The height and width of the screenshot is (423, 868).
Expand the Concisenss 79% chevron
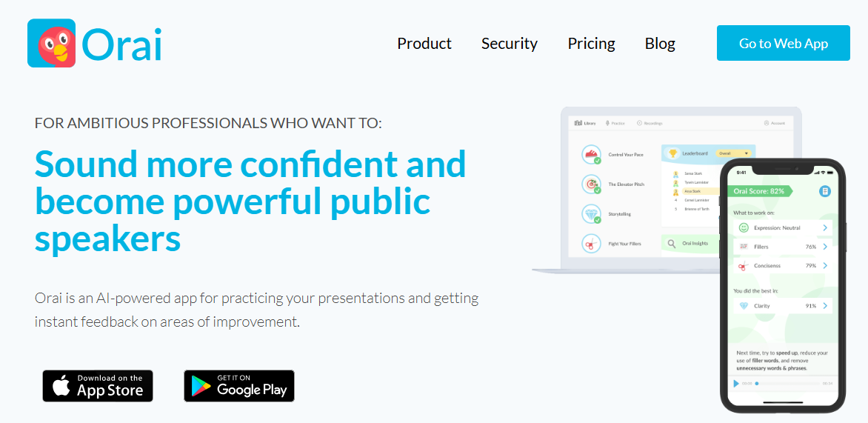point(825,265)
